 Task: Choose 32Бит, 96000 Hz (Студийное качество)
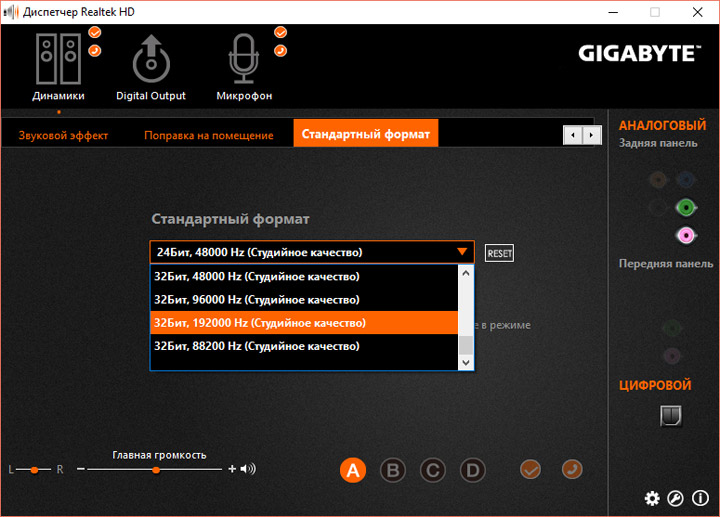[x=304, y=300]
